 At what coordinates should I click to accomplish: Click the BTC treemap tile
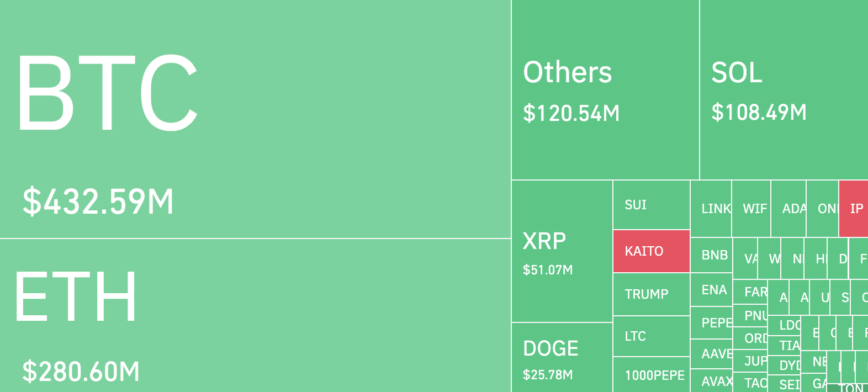coord(255,119)
